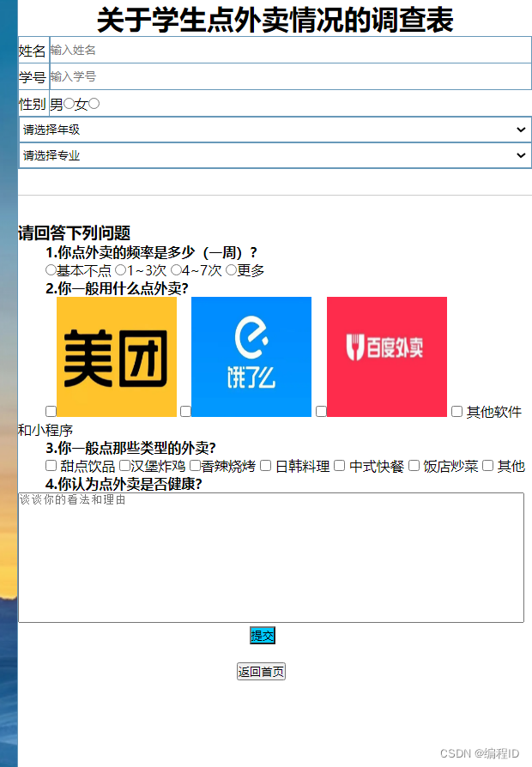The height and width of the screenshot is (767, 532).
Task: Select the 女 gender radio button
Action: click(x=94, y=104)
